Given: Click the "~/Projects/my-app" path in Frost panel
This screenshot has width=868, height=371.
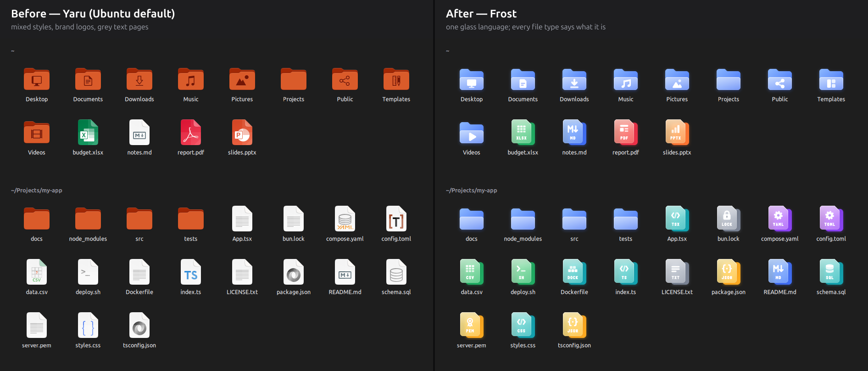Looking at the screenshot, I should (472, 190).
